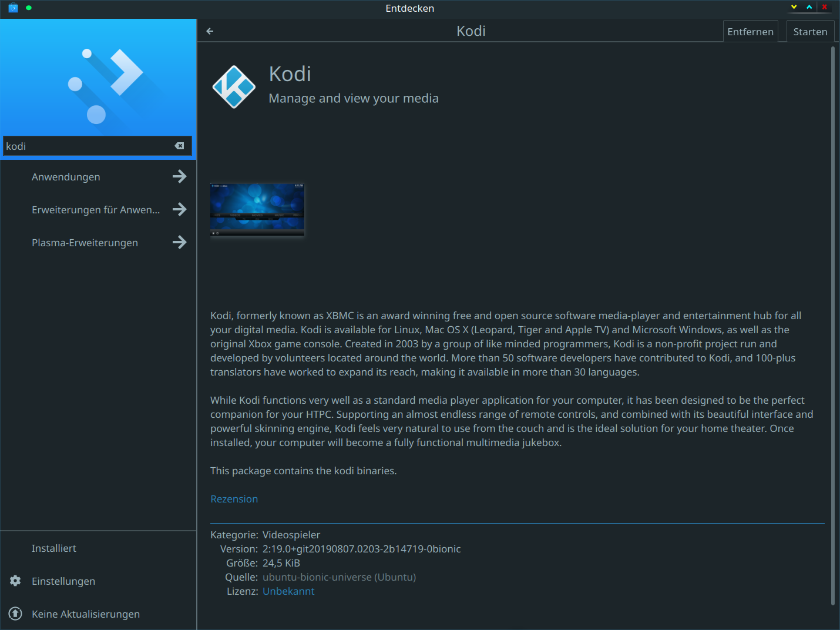
Task: Clear the kodi search text icon
Action: pos(180,146)
